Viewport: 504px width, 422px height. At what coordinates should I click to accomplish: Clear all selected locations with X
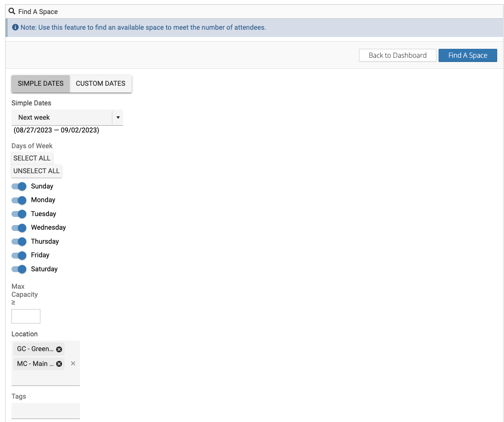(73, 363)
